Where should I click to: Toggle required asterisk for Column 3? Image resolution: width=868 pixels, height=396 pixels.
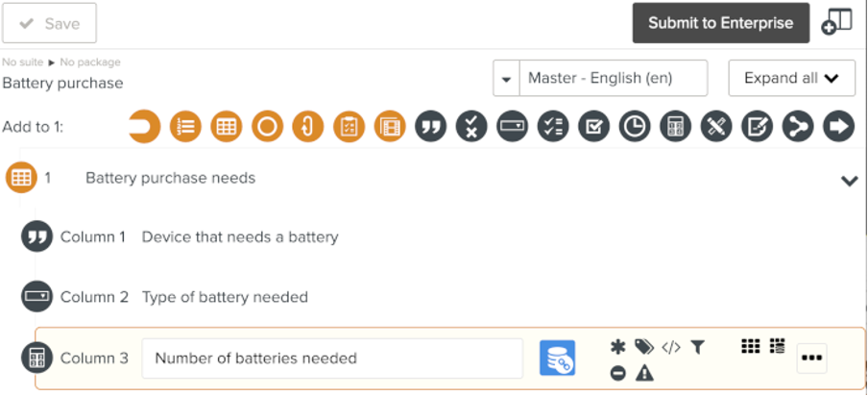click(617, 347)
